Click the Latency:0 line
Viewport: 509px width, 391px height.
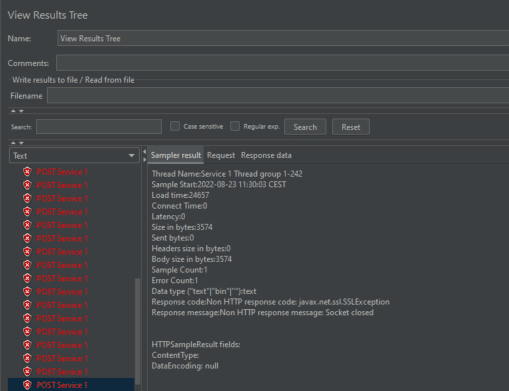point(168,216)
